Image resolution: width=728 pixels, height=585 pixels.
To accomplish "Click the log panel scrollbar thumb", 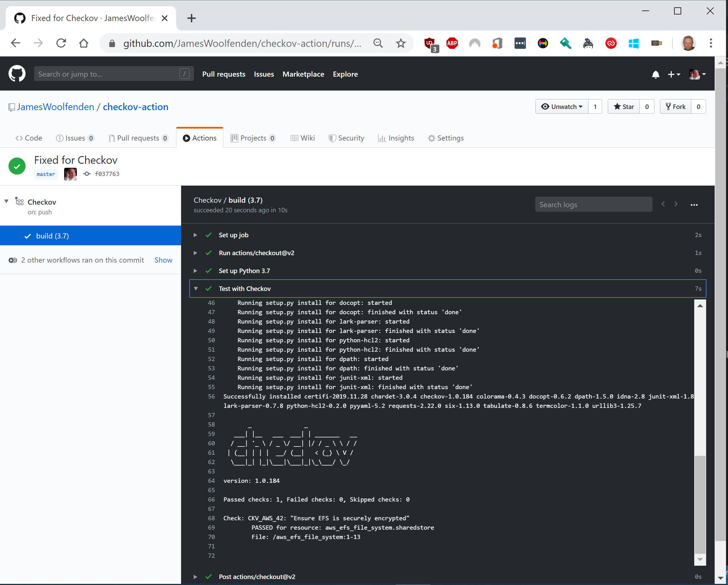I will point(700,505).
